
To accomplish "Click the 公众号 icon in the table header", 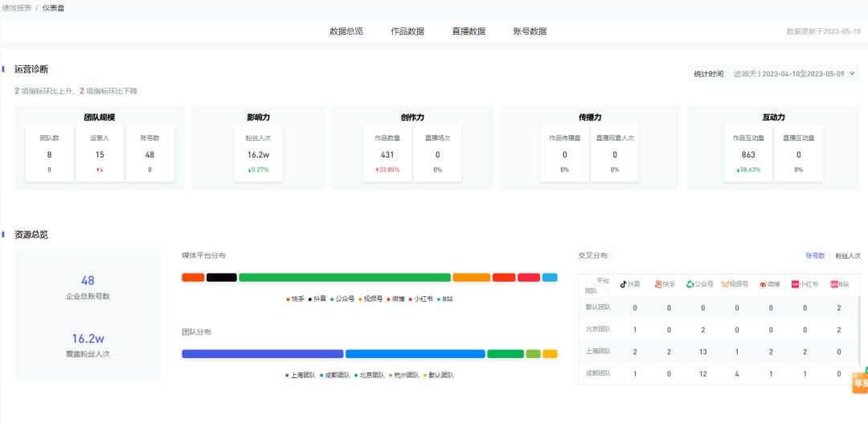I will [x=690, y=284].
